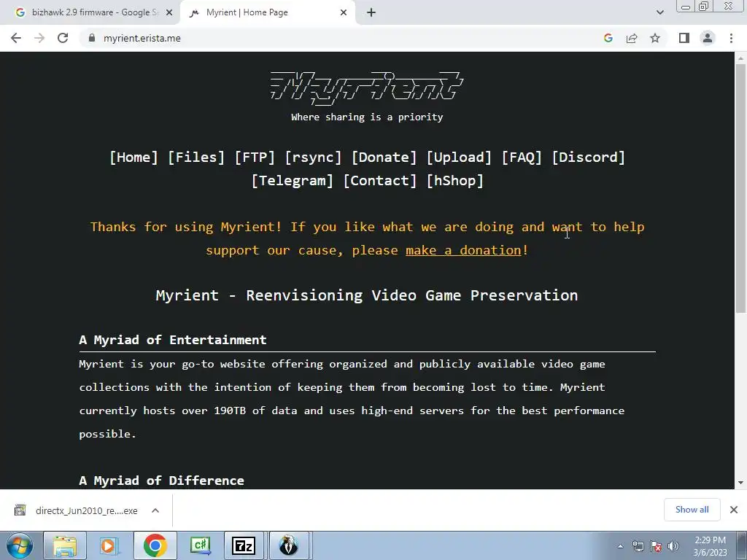Click the Chrome taskbar icon
The width and height of the screenshot is (747, 560).
pyautogui.click(x=155, y=545)
